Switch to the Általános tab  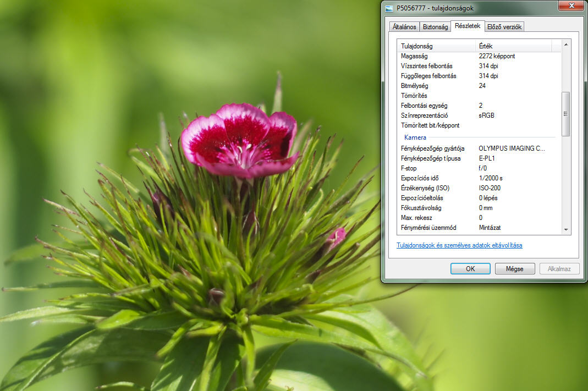tap(404, 27)
